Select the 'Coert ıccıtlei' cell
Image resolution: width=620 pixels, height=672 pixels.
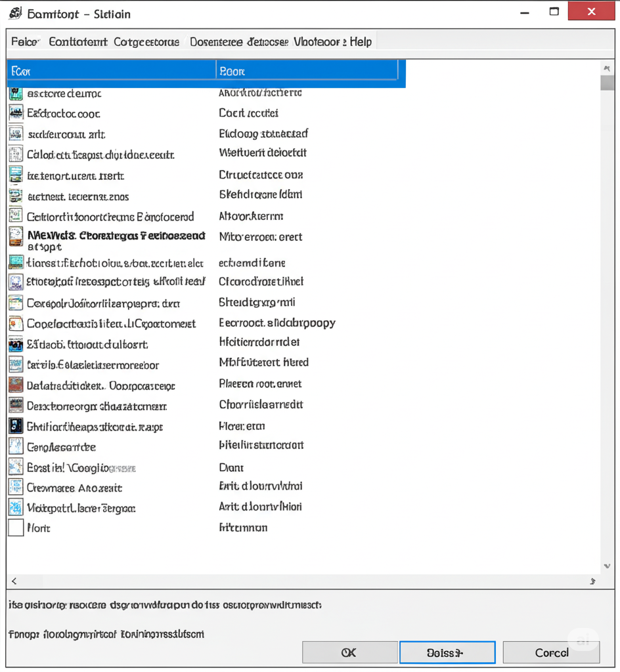[x=248, y=113]
